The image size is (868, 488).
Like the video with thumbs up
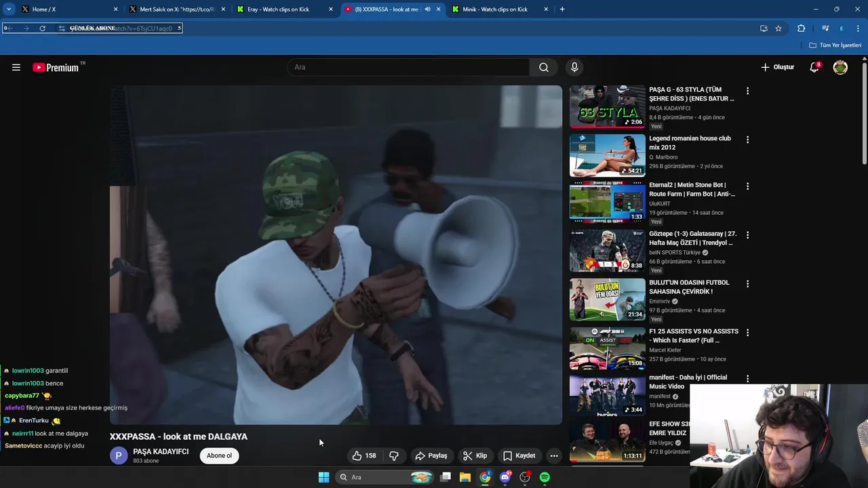pos(364,455)
